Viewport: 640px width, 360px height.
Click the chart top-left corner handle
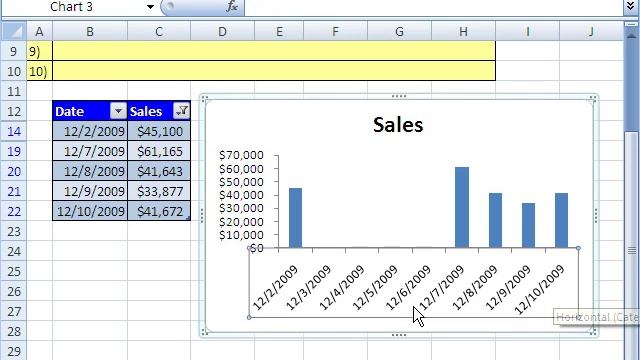point(204,98)
